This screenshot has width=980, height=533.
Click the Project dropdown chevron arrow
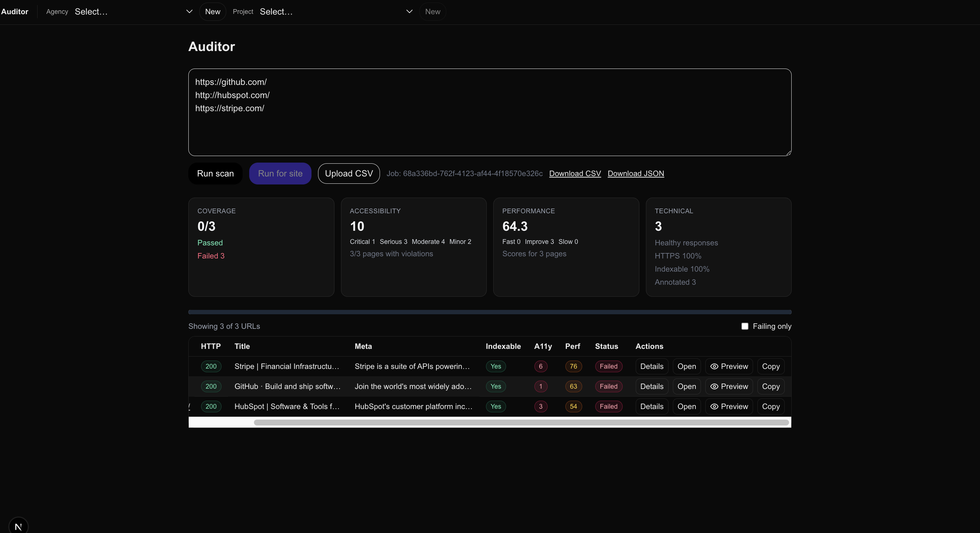point(409,12)
